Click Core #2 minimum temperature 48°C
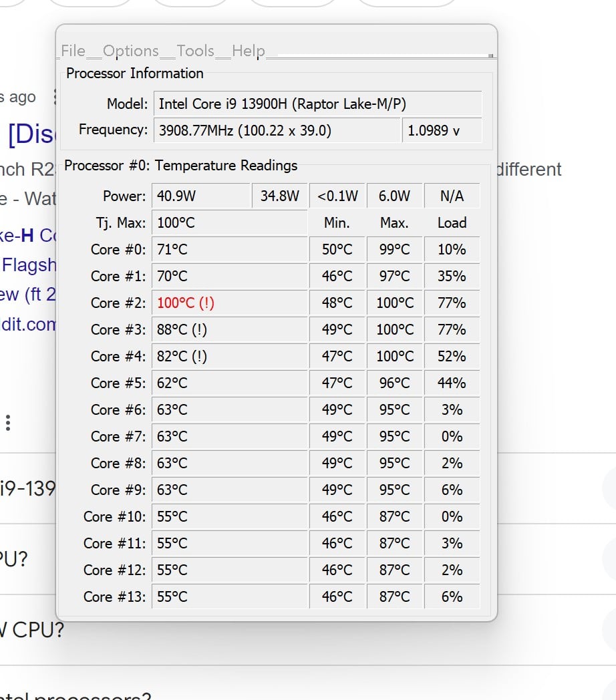Screen dimensions: 616x700 (x=337, y=303)
